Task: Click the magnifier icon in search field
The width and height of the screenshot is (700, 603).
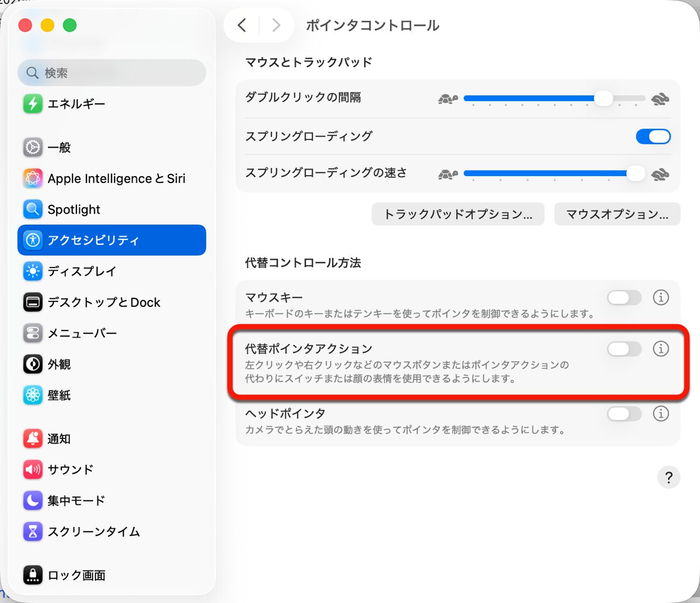Action: pyautogui.click(x=32, y=73)
